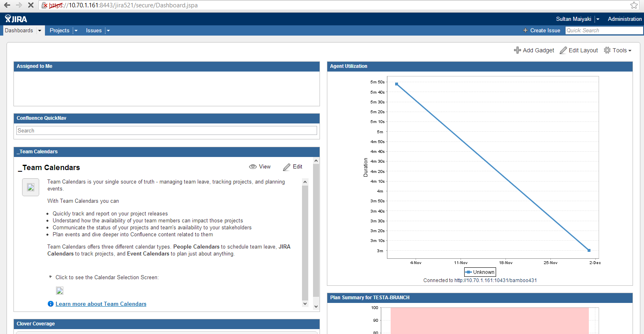Click the Confluence QuickNav gadget title

(x=41, y=118)
